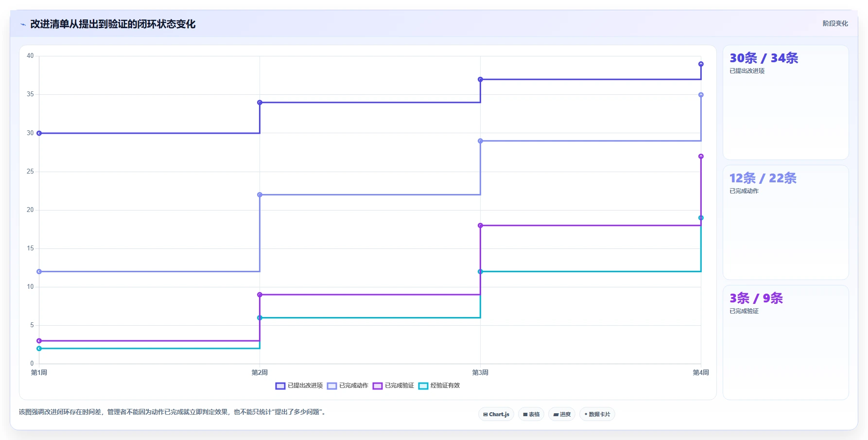Click the 12条 / 22条 card value
The height and width of the screenshot is (440, 868).
coord(763,178)
